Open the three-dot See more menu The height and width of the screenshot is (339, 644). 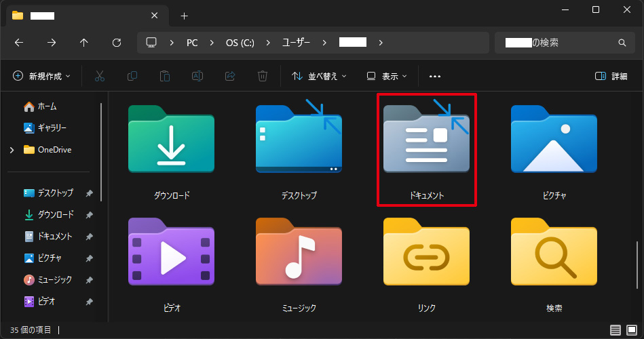pos(434,77)
